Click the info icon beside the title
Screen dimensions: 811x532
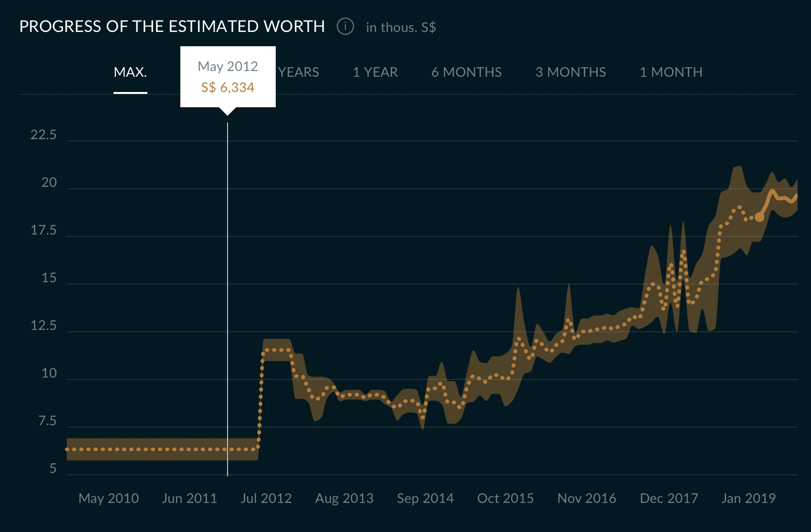click(x=345, y=26)
